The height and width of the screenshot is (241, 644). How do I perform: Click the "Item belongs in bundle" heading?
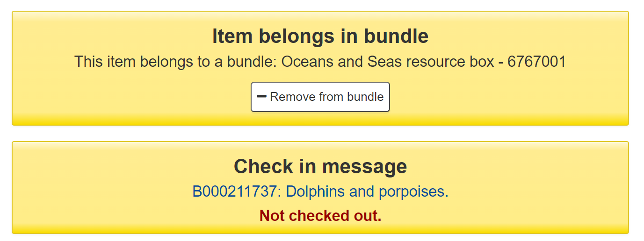(320, 36)
